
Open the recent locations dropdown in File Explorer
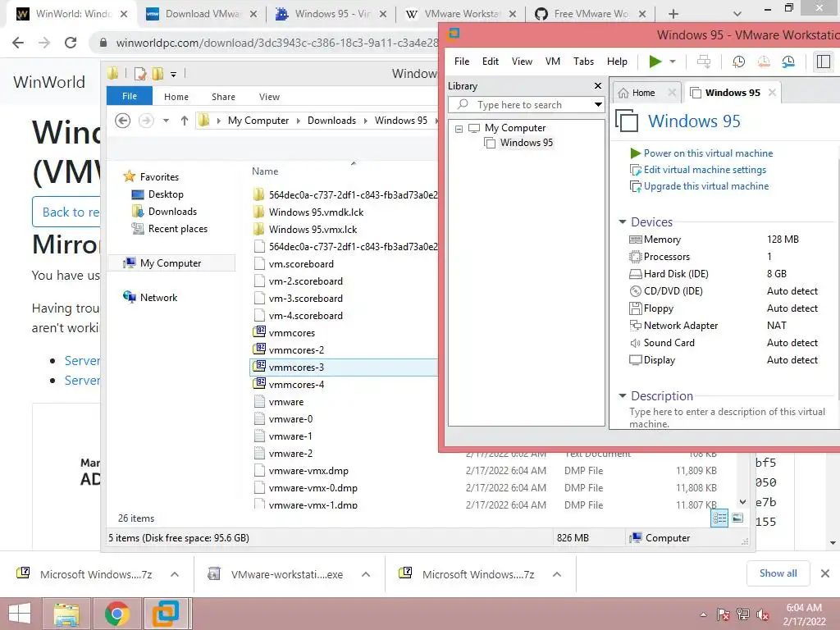[166, 121]
